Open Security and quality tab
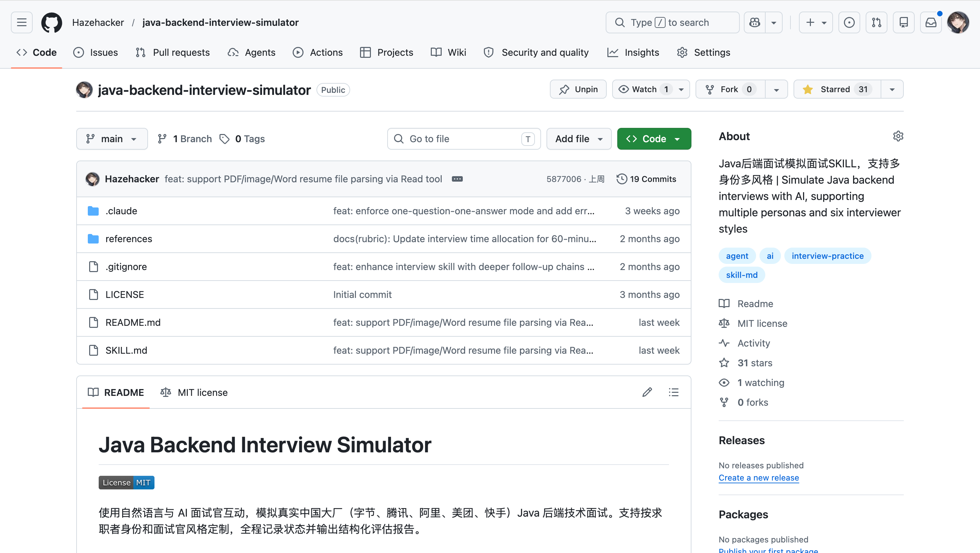 pyautogui.click(x=536, y=52)
